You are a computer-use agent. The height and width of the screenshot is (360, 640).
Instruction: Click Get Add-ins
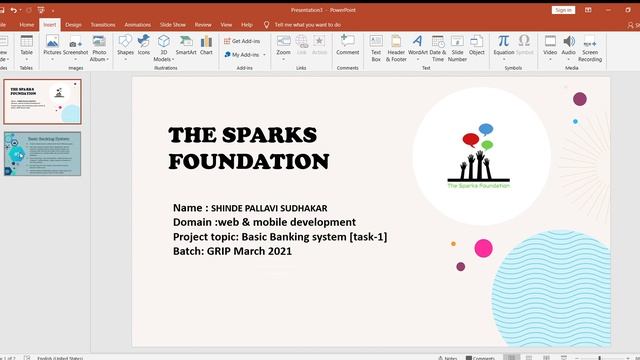point(242,41)
